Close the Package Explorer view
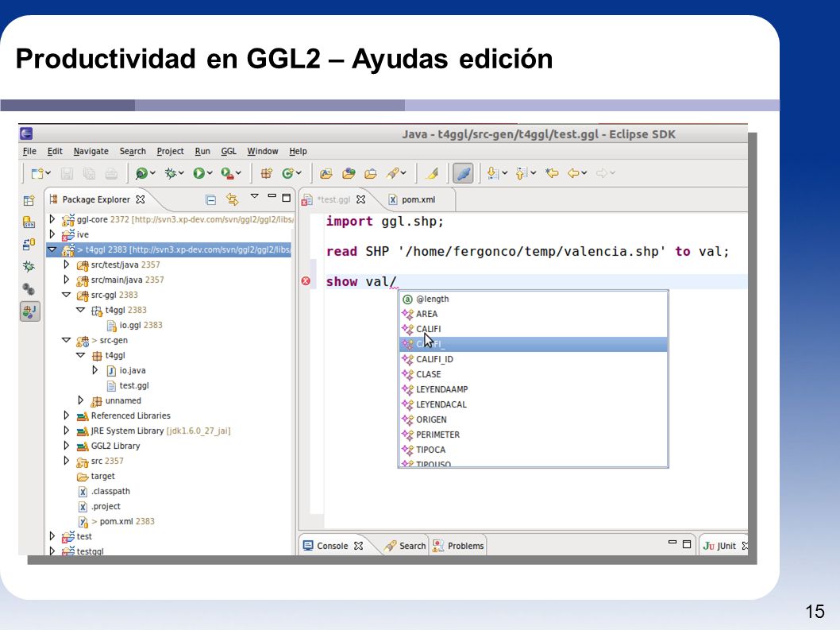This screenshot has width=840, height=630. 141,199
